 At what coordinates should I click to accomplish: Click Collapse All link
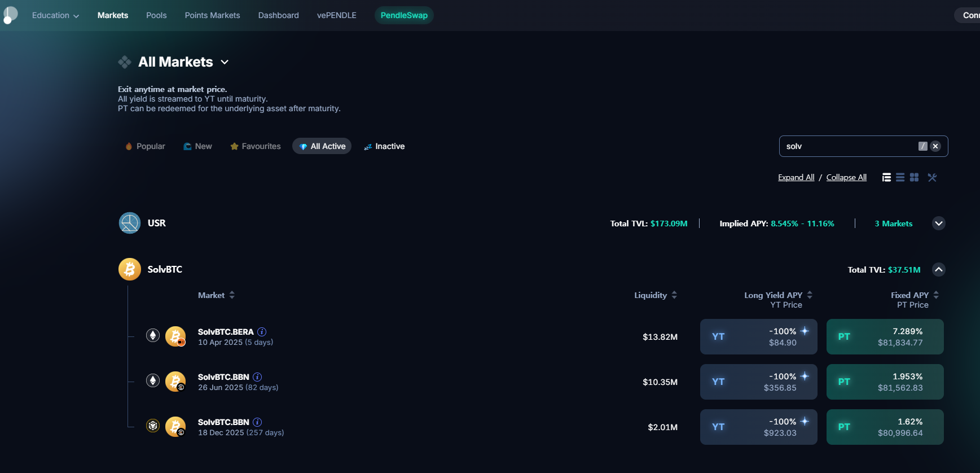pyautogui.click(x=846, y=177)
